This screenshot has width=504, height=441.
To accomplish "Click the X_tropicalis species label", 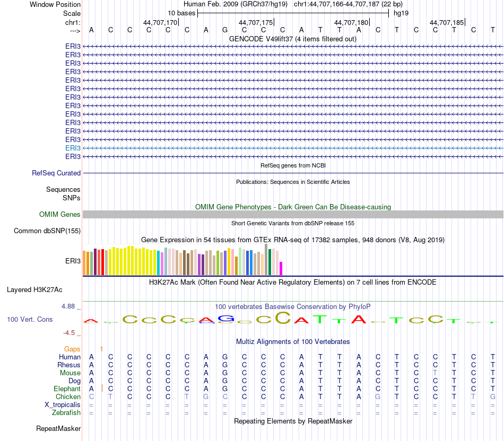I will [x=63, y=405].
